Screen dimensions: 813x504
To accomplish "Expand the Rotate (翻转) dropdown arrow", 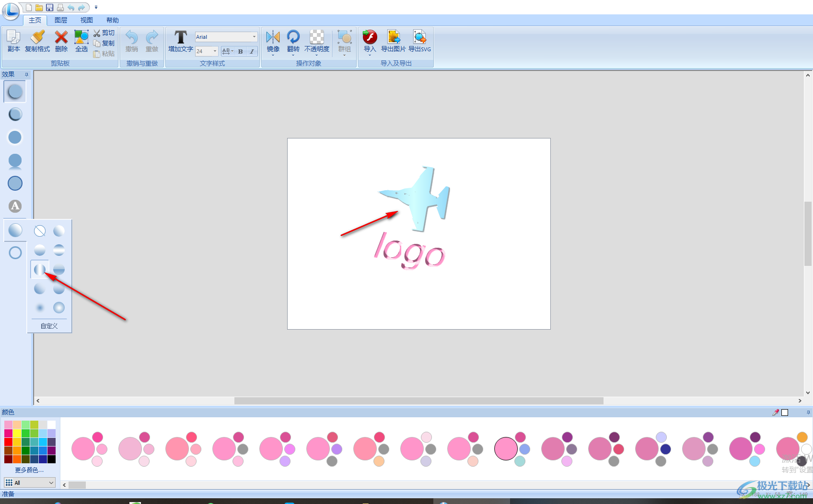I will [293, 55].
